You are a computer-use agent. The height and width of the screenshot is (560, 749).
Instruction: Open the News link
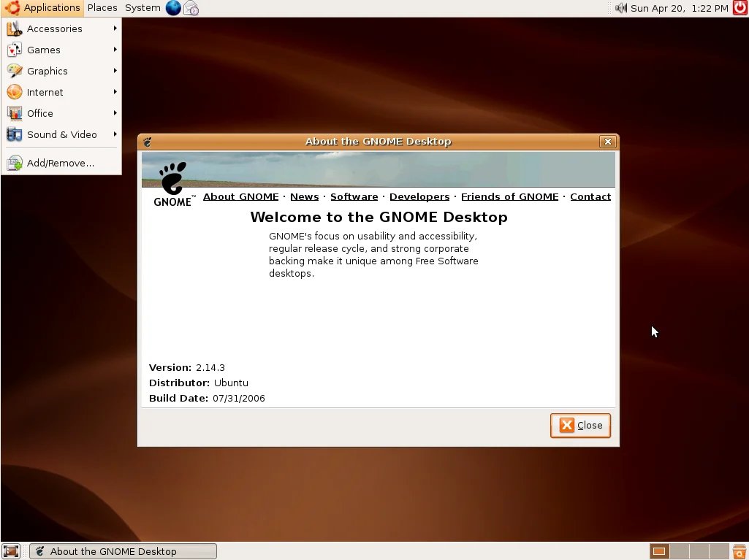[x=304, y=196]
